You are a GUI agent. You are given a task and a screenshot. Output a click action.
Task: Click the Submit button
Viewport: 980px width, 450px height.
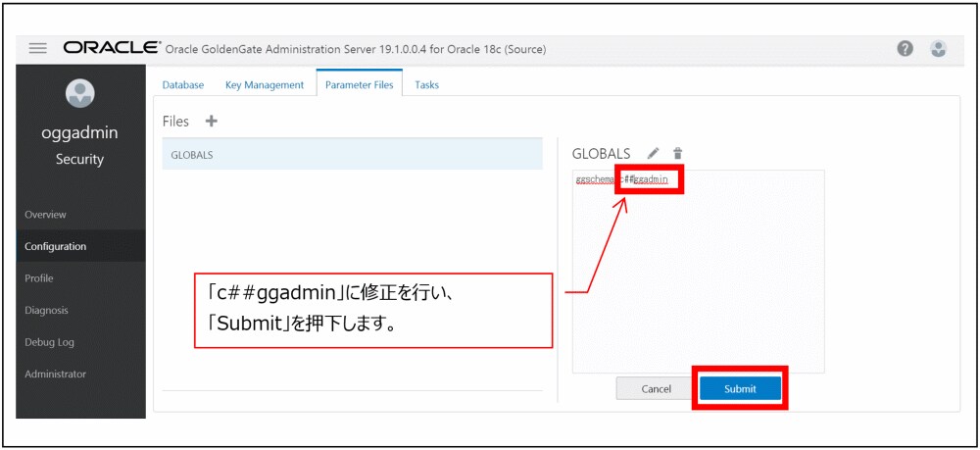[740, 388]
